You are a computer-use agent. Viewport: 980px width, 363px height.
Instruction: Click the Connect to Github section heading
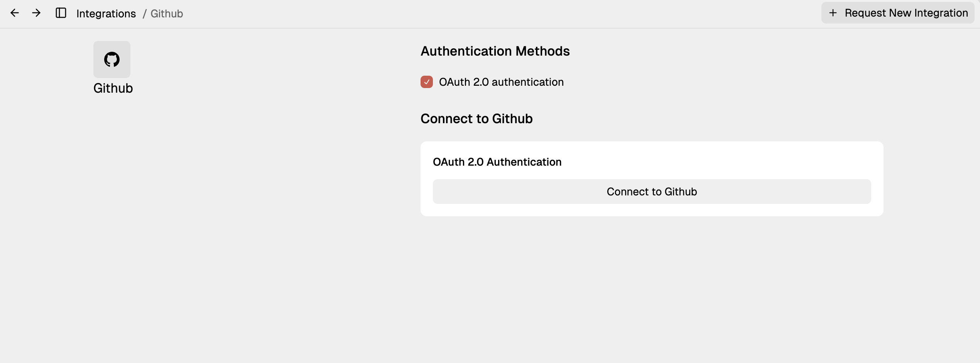476,119
